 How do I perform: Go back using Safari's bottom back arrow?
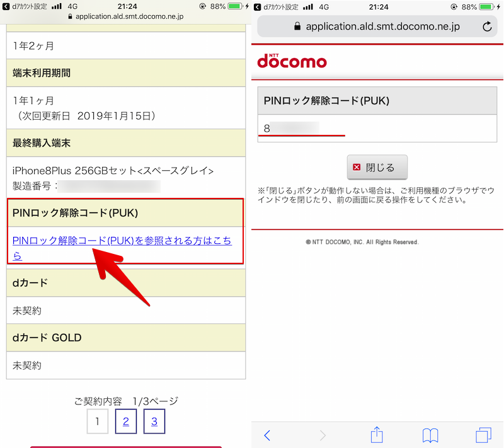click(x=267, y=434)
